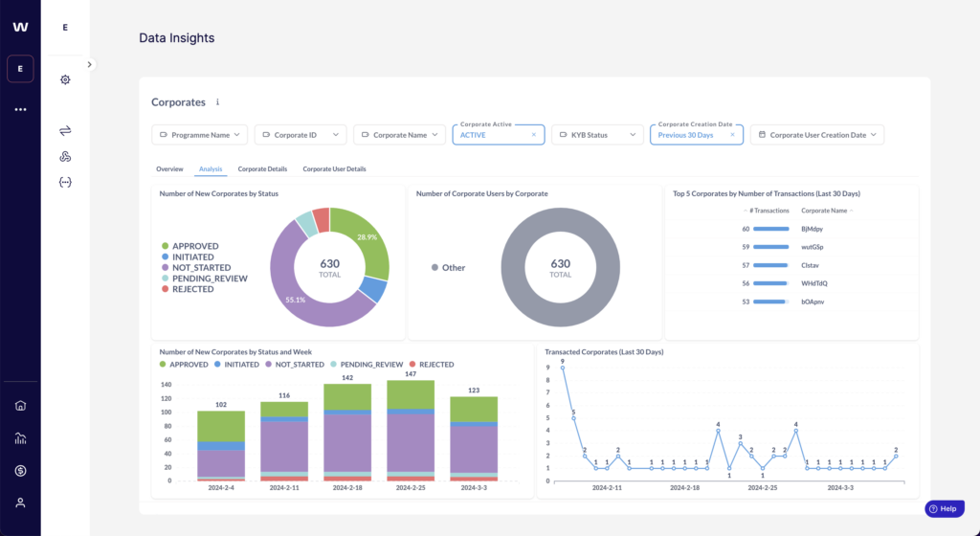
Task: Click the Help button
Action: pos(943,509)
